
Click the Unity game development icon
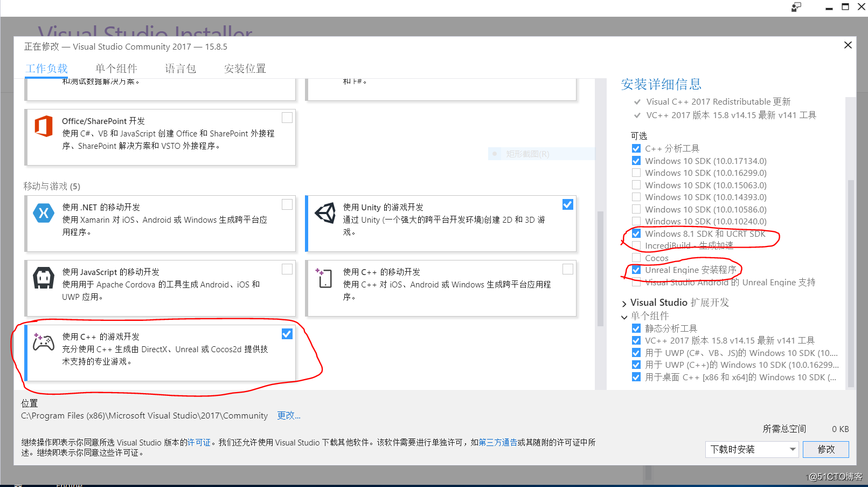(325, 213)
